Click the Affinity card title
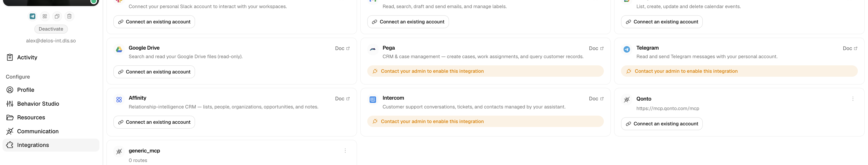 pyautogui.click(x=137, y=98)
